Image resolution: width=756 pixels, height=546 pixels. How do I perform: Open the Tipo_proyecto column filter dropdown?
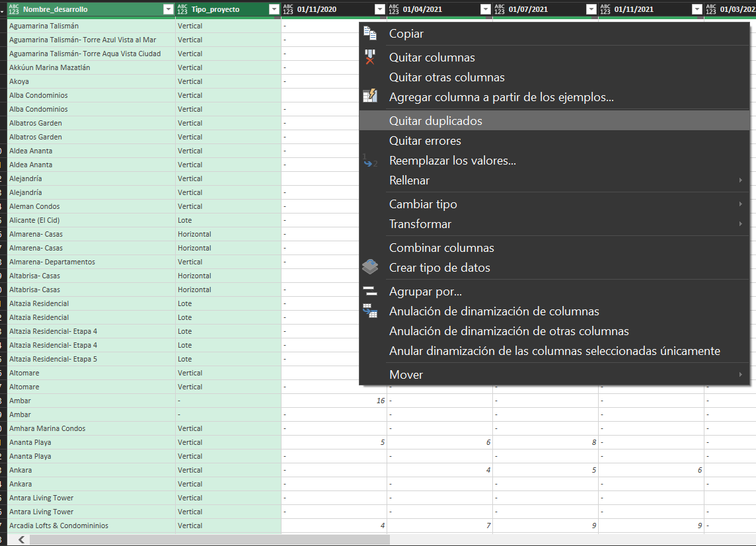(274, 9)
